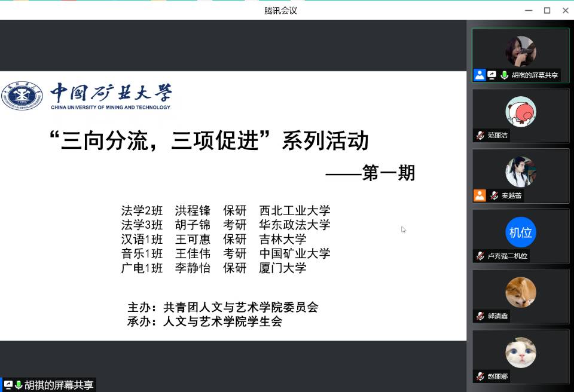
Task: Click the 胡祺的屏幕共享 label at bottom left
Action: coord(59,385)
